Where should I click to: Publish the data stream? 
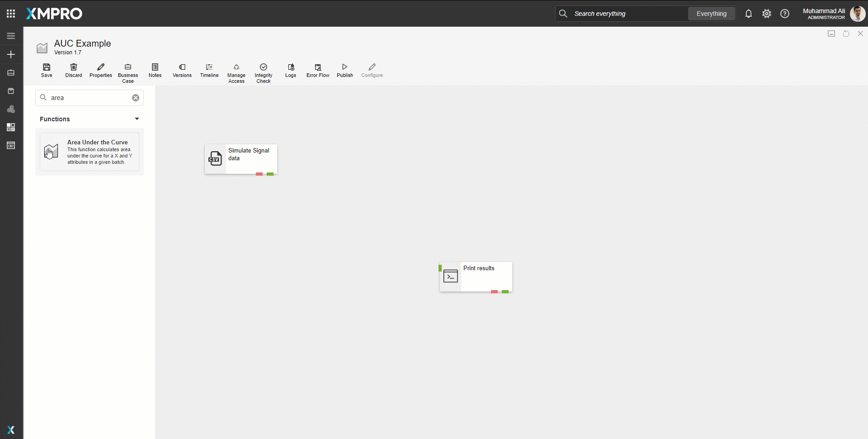[x=345, y=70]
